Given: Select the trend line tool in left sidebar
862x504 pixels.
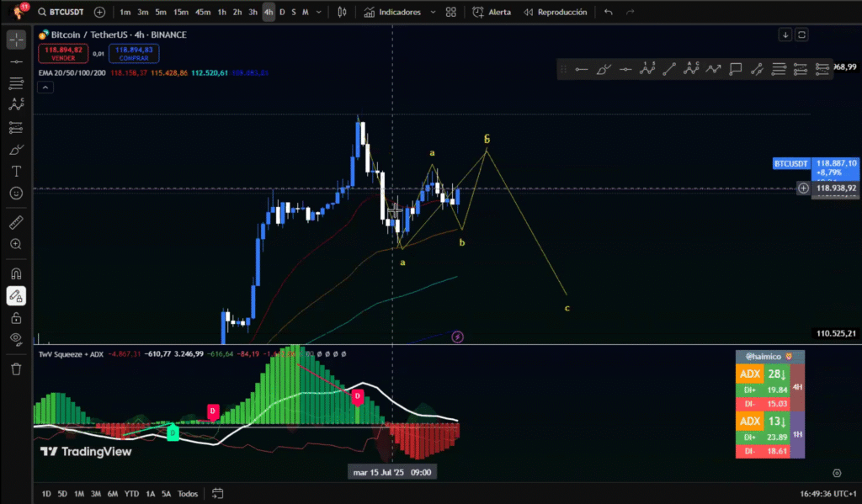Looking at the screenshot, I should (x=16, y=62).
